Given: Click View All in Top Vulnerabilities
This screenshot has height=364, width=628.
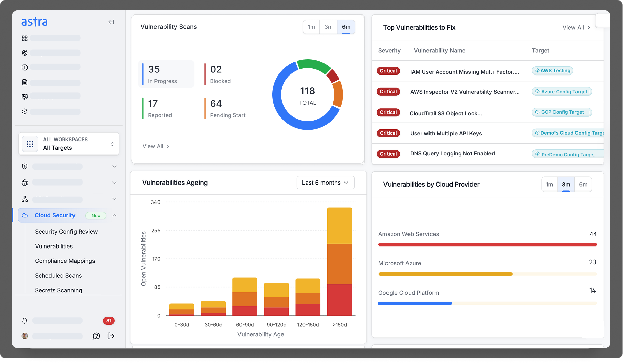Looking at the screenshot, I should (576, 28).
